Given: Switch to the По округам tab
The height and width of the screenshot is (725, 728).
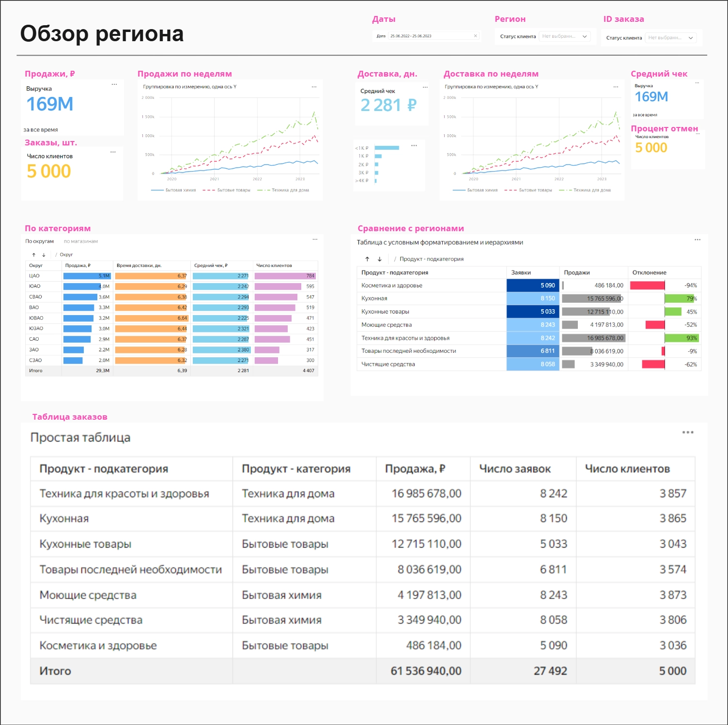Looking at the screenshot, I should pyautogui.click(x=39, y=241).
